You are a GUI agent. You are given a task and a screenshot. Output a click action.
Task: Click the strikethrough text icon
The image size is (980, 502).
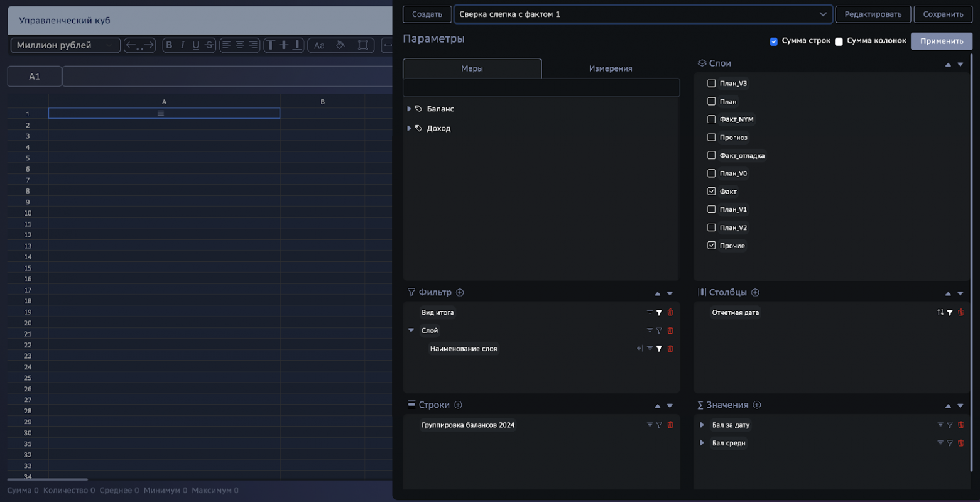209,45
